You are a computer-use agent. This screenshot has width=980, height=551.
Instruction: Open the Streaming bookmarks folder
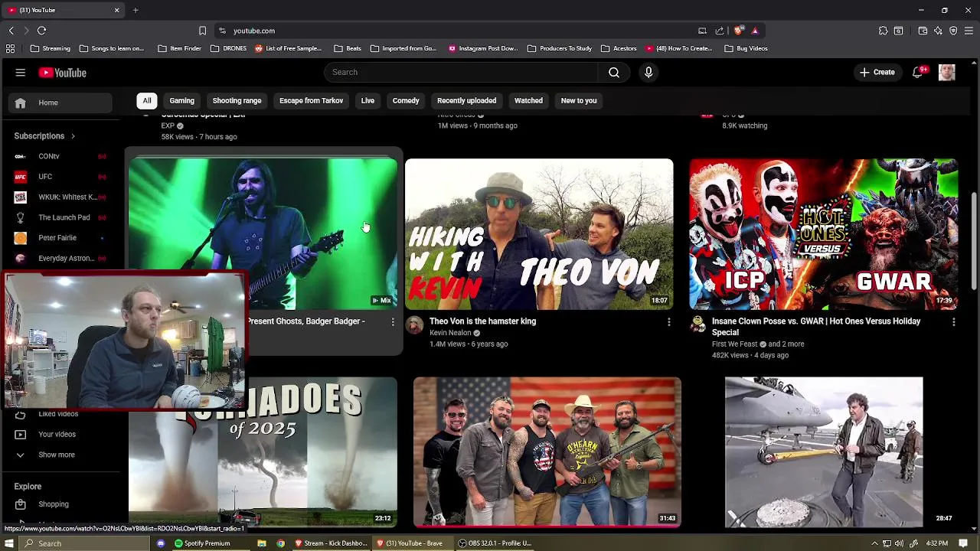click(51, 48)
